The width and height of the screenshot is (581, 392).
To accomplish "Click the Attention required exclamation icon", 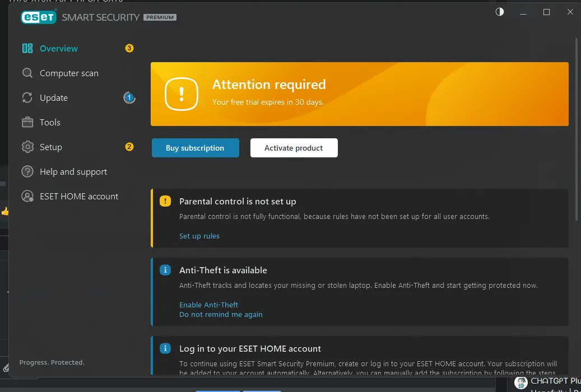I will [181, 94].
